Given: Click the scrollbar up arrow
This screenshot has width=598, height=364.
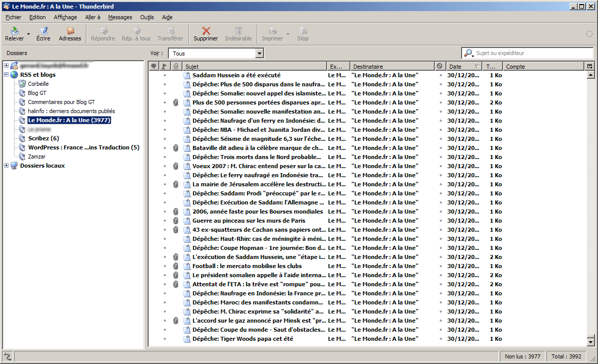Looking at the screenshot, I should tap(590, 75).
